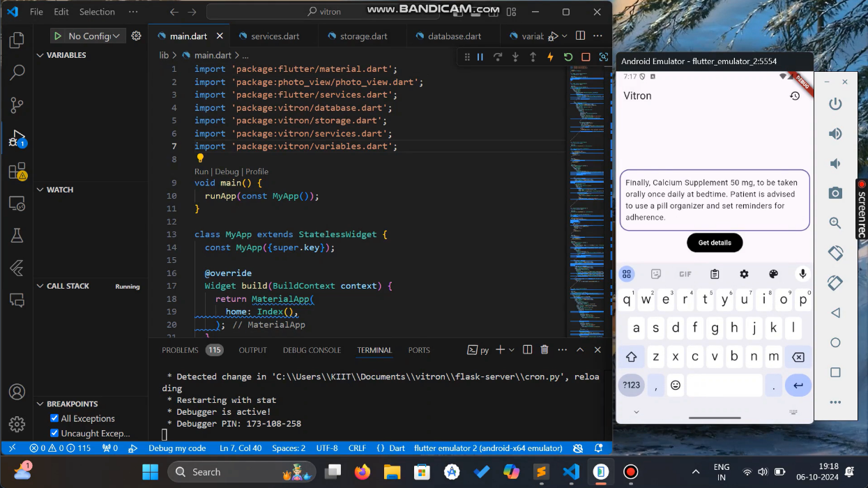Open keyboard clipboard icon
Screen dimensions: 868x488
click(x=715, y=274)
